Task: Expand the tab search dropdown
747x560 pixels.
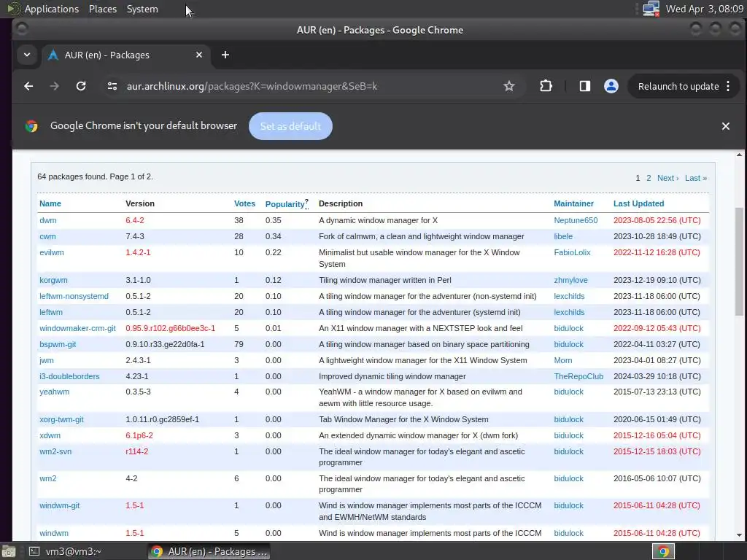Action: [27, 55]
